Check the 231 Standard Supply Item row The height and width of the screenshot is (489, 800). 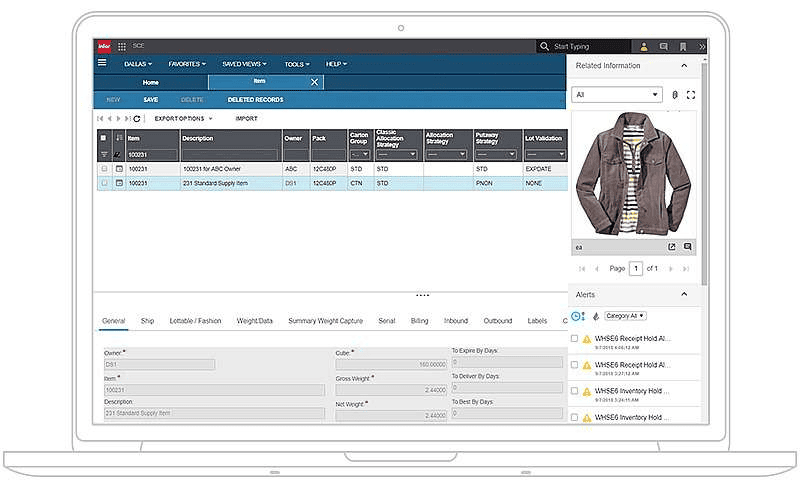click(105, 183)
